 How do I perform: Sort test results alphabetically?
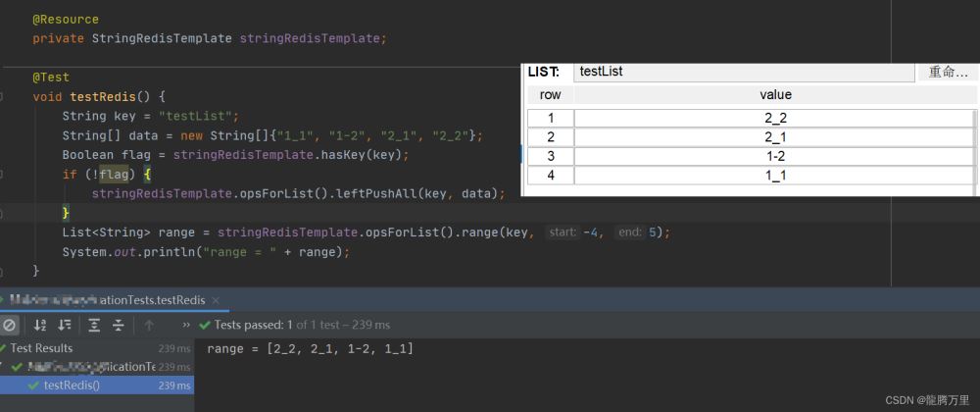tap(40, 325)
